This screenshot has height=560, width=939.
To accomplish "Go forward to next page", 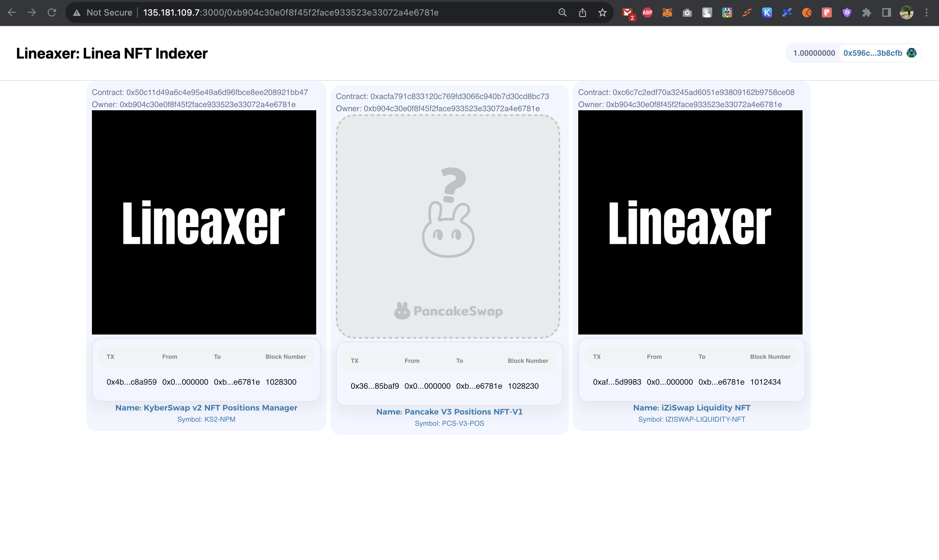I will pos(32,12).
